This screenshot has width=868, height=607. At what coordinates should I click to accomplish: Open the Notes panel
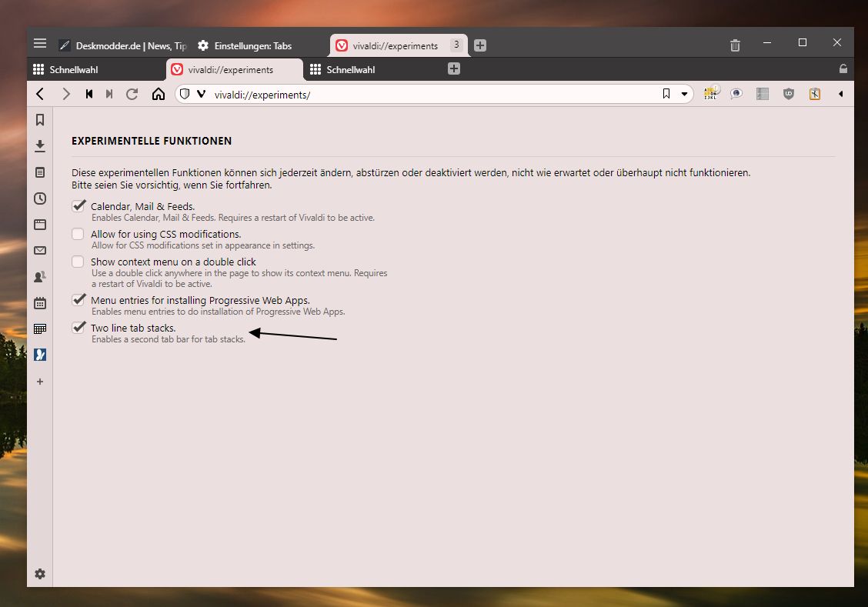(40, 172)
